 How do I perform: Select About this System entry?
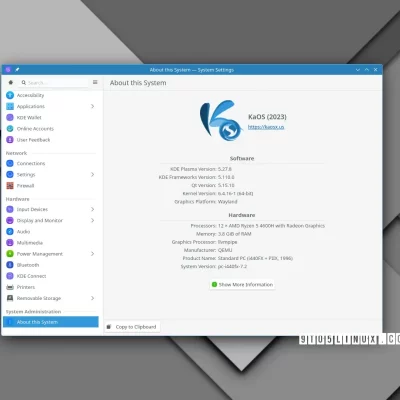click(x=51, y=322)
